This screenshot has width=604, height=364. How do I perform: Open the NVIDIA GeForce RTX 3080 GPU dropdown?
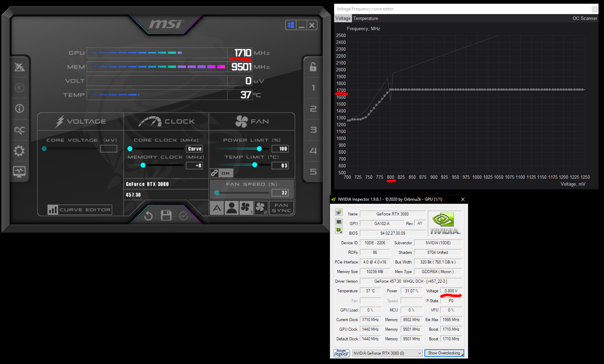click(387, 353)
